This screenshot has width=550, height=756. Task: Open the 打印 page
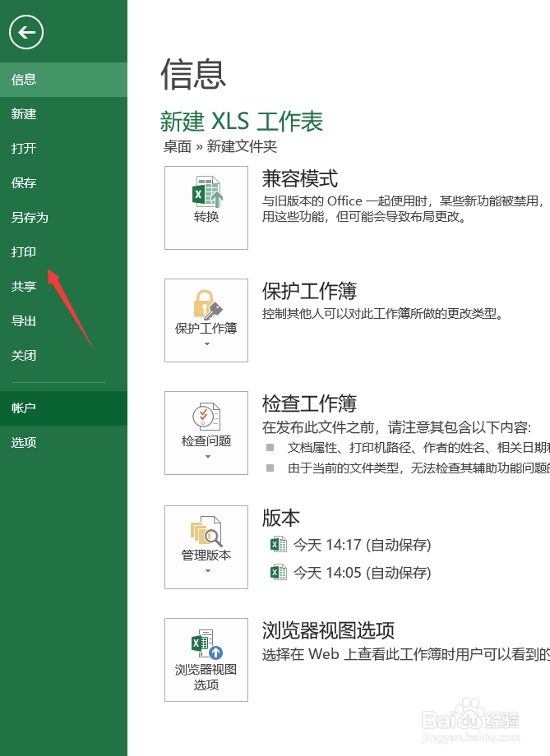(63, 252)
